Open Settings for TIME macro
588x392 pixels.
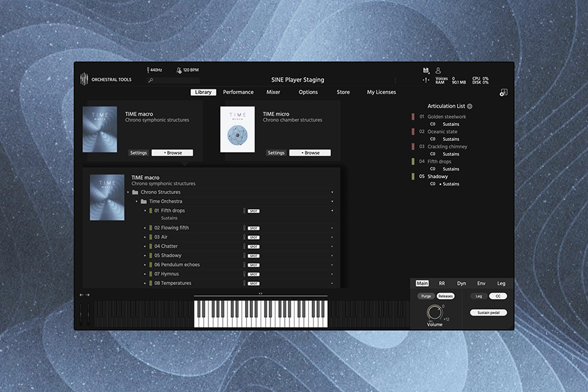139,153
